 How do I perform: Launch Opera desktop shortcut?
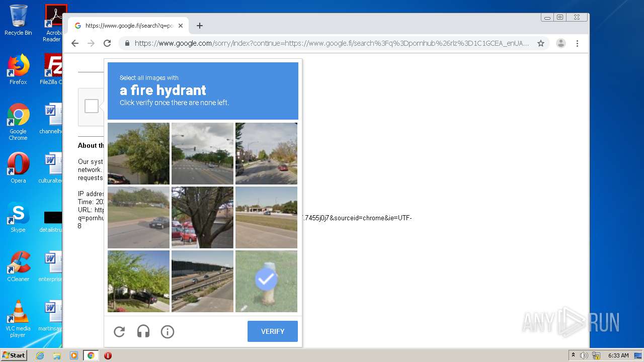pyautogui.click(x=18, y=168)
